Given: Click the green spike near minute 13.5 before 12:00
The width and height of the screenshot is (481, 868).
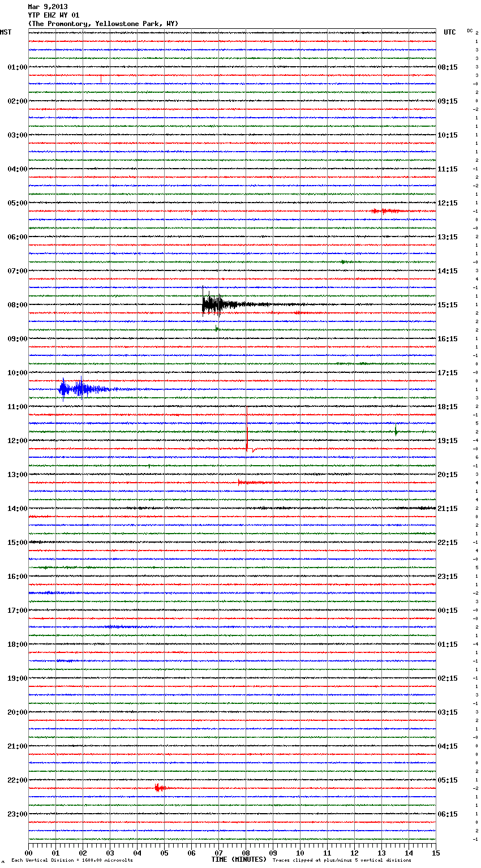Looking at the screenshot, I should pos(396,431).
